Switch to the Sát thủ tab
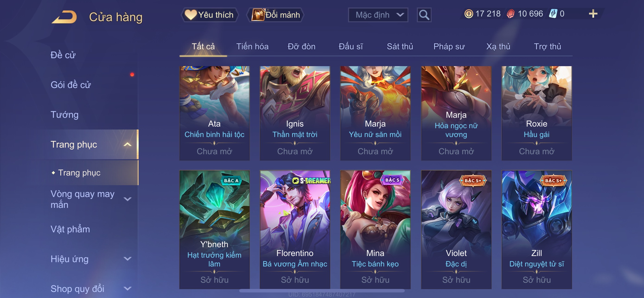The height and width of the screenshot is (298, 644). pos(400,47)
